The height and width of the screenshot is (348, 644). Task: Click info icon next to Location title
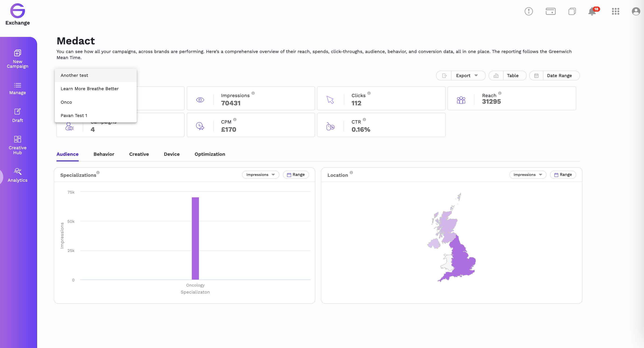pyautogui.click(x=351, y=173)
